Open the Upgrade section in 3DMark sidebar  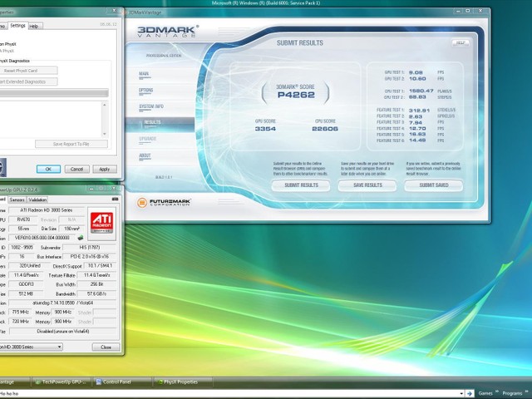pyautogui.click(x=148, y=139)
